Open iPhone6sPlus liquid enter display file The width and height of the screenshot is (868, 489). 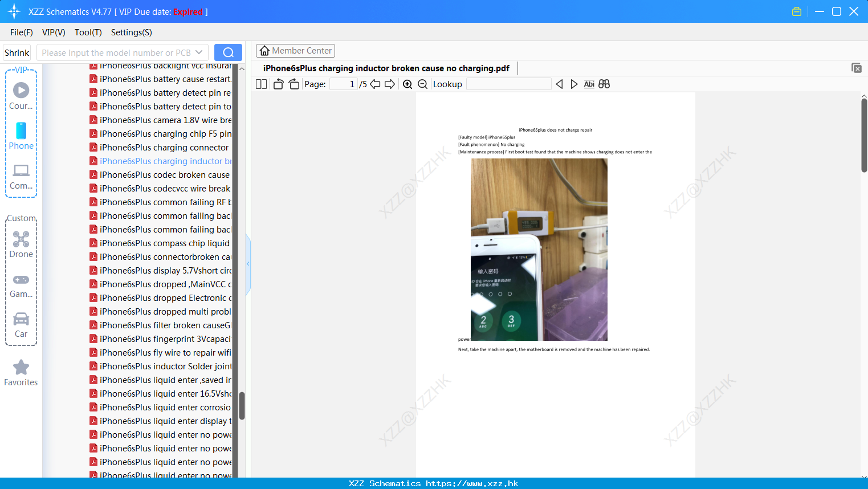coord(161,421)
